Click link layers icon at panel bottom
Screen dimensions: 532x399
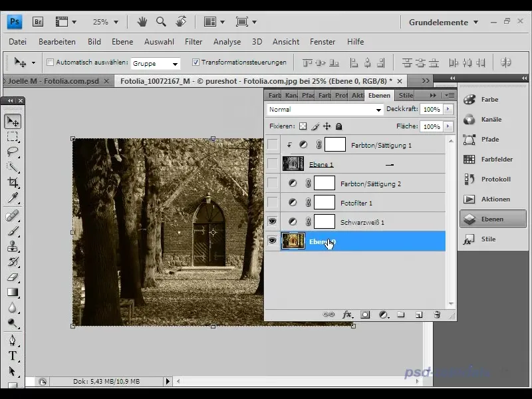click(329, 315)
